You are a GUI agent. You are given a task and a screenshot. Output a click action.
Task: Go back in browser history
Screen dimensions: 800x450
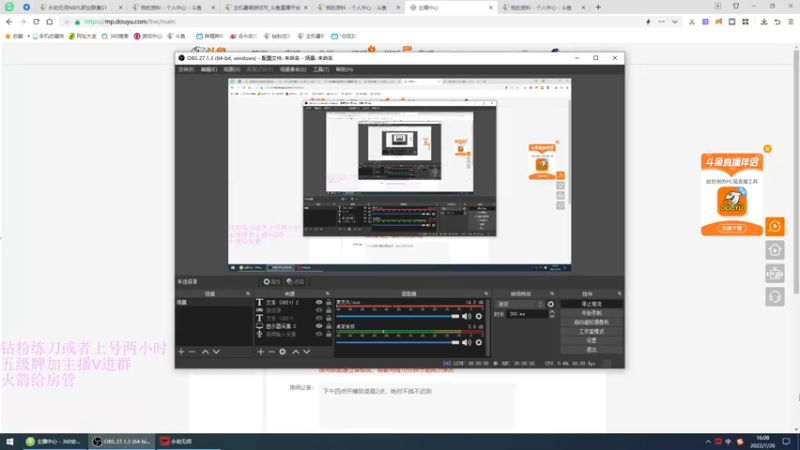pyautogui.click(x=9, y=22)
